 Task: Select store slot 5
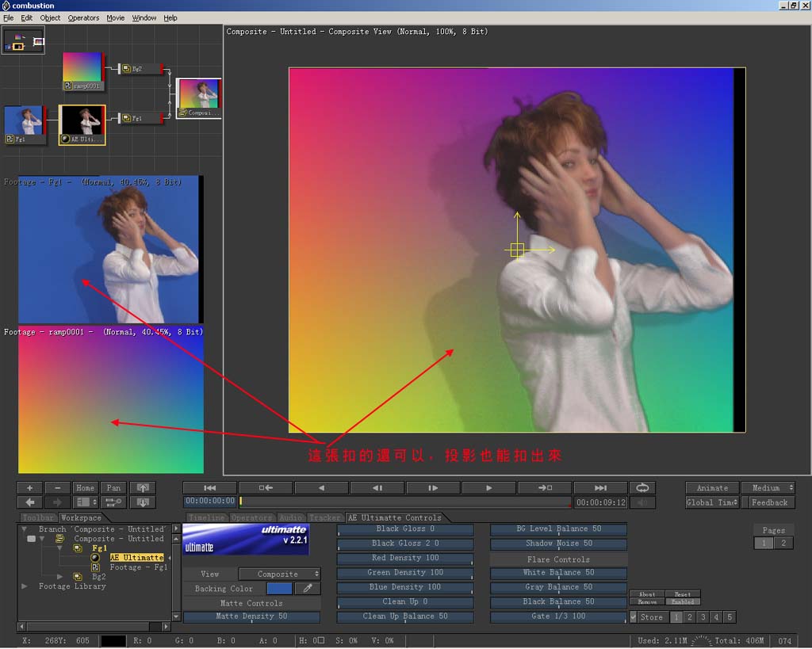730,617
